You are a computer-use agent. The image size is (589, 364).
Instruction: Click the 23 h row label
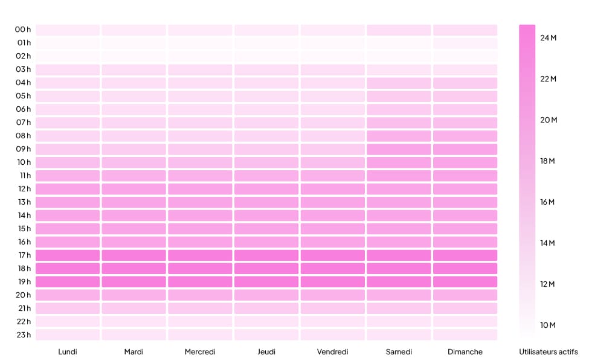[24, 335]
